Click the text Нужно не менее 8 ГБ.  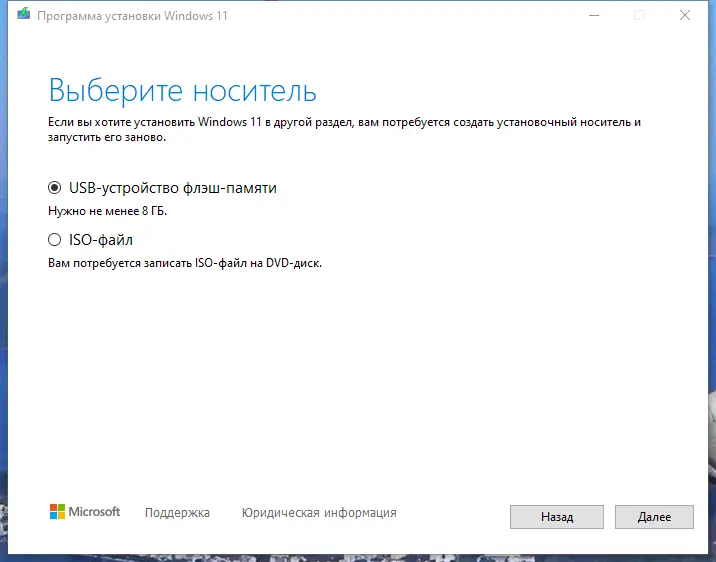point(107,211)
